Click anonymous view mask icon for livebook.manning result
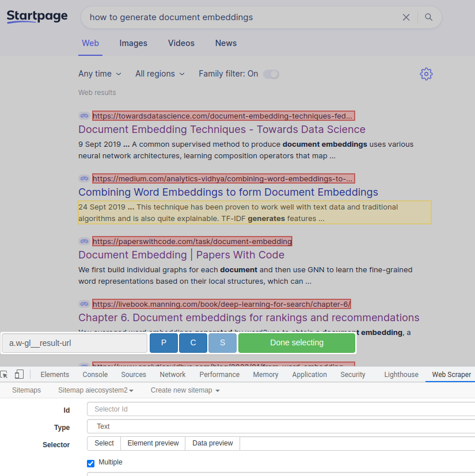475x476 pixels. pos(84,304)
